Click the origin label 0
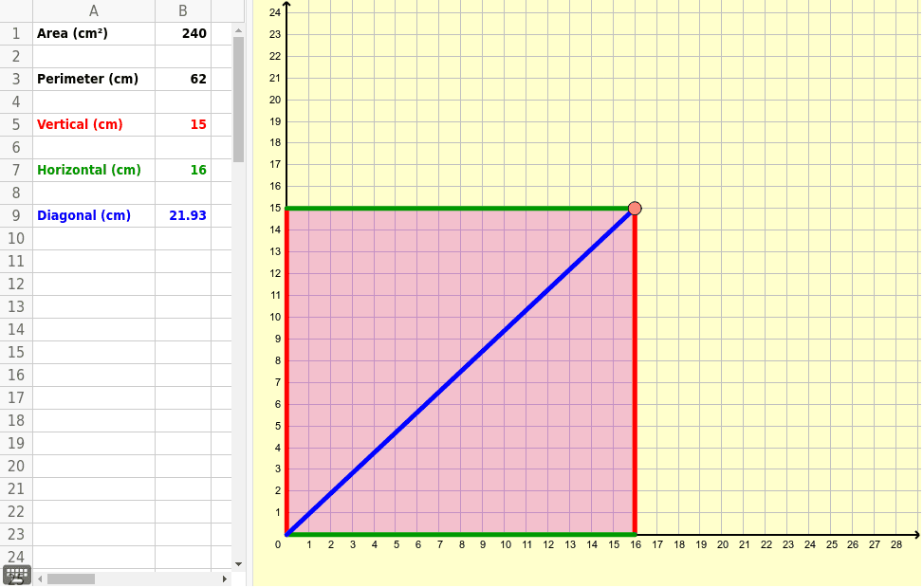This screenshot has height=588, width=923. (x=278, y=545)
